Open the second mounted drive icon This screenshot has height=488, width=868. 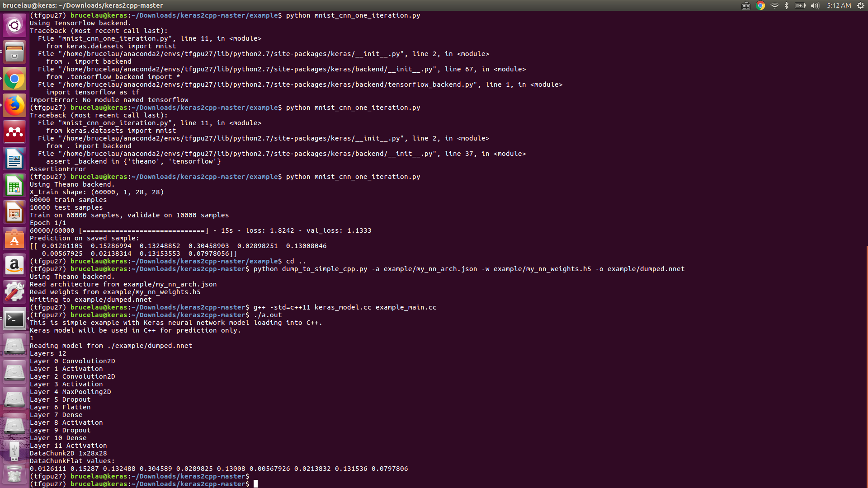point(14,373)
